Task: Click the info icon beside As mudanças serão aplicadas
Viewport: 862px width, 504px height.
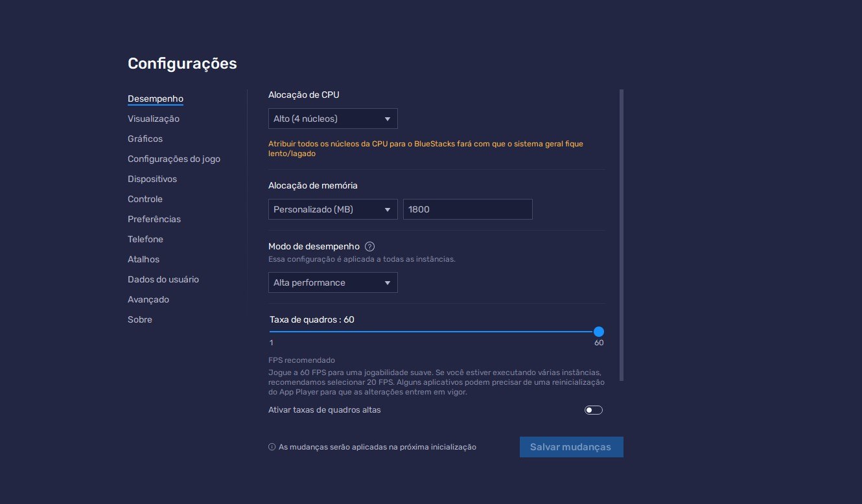Action: [272, 447]
